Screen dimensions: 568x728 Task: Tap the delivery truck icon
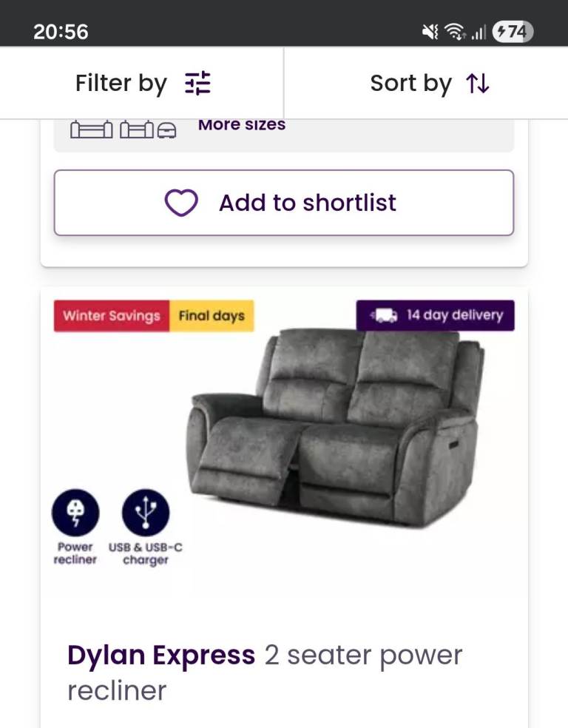(x=384, y=316)
